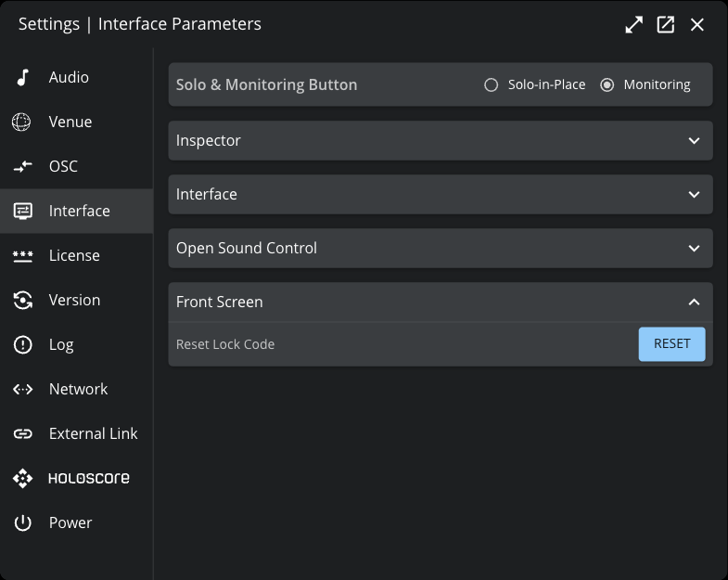Click the External Link chain icon

point(22,433)
